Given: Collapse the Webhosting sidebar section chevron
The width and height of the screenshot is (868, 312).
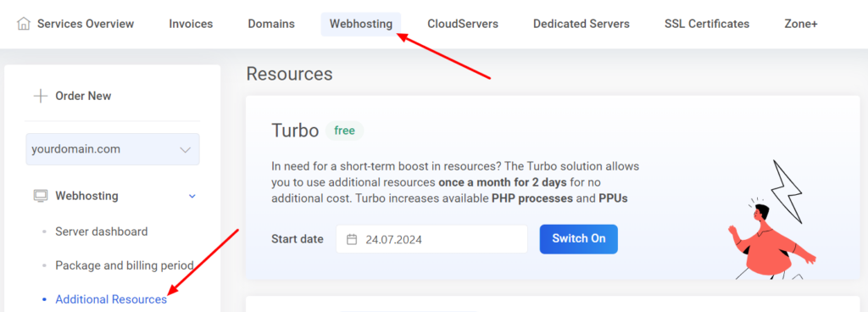Looking at the screenshot, I should 192,196.
